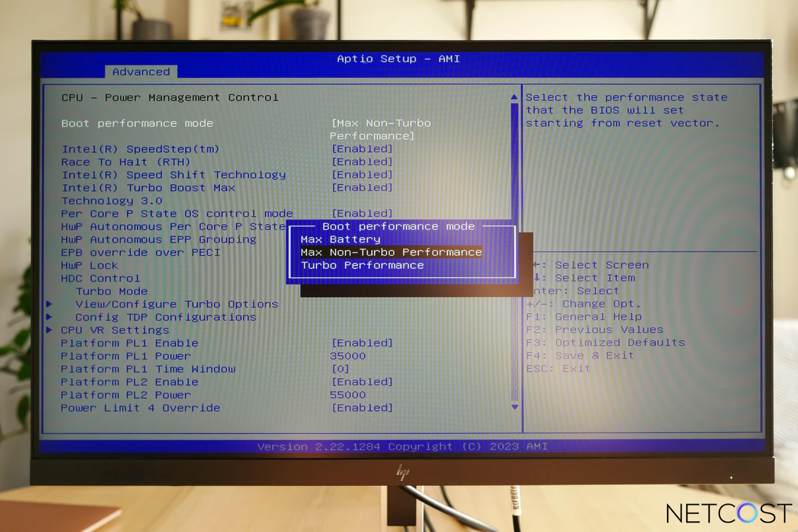This screenshot has width=798, height=532.
Task: Select the Turbo Mode setting
Action: (x=112, y=292)
